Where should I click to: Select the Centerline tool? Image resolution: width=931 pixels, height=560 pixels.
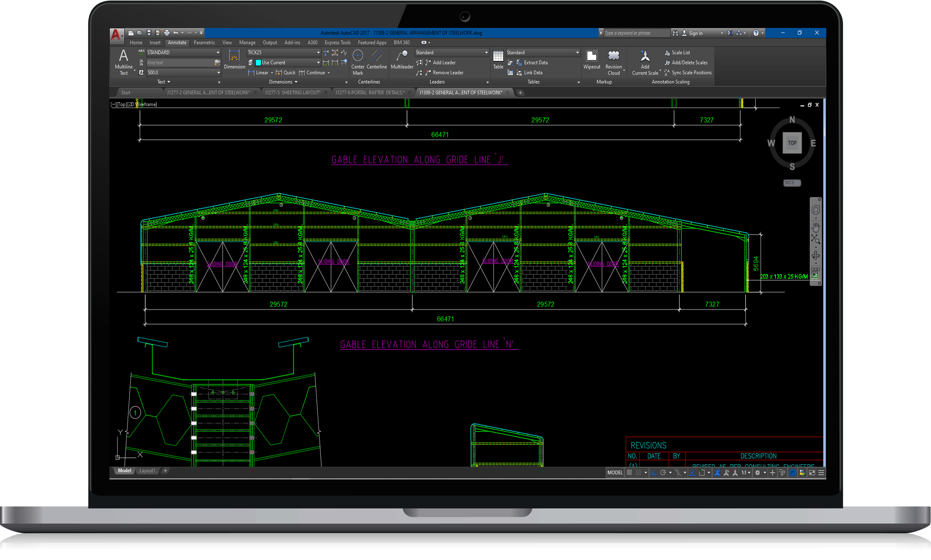pos(376,59)
